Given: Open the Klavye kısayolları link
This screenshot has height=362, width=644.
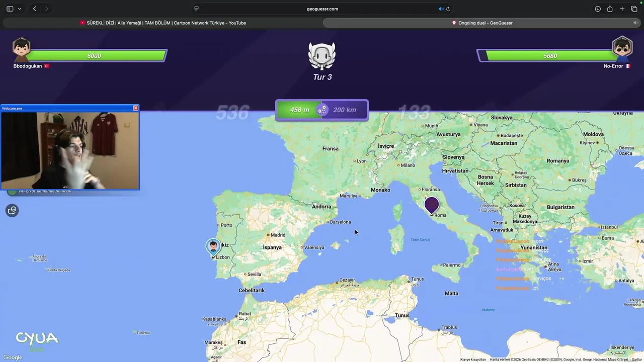Looking at the screenshot, I should 473,359.
